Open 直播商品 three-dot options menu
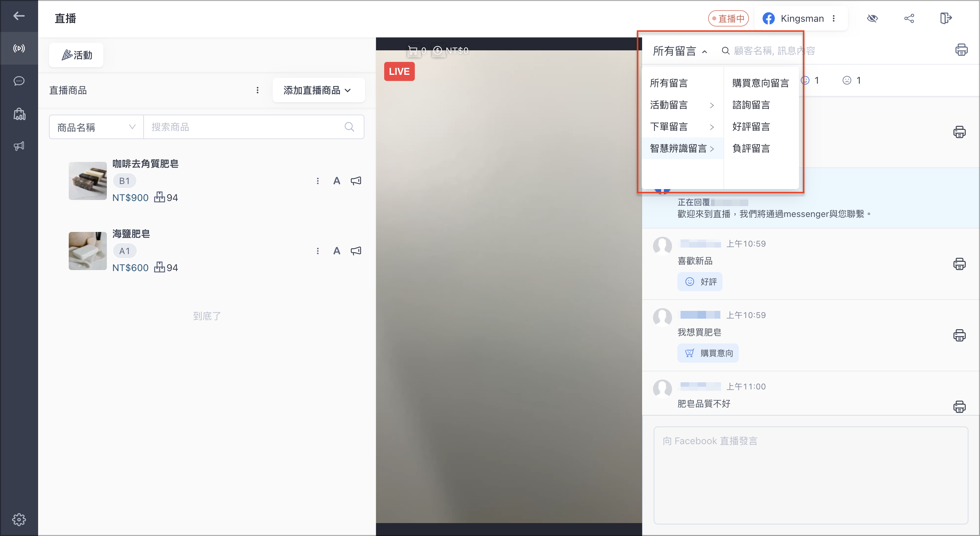980x536 pixels. pyautogui.click(x=258, y=90)
